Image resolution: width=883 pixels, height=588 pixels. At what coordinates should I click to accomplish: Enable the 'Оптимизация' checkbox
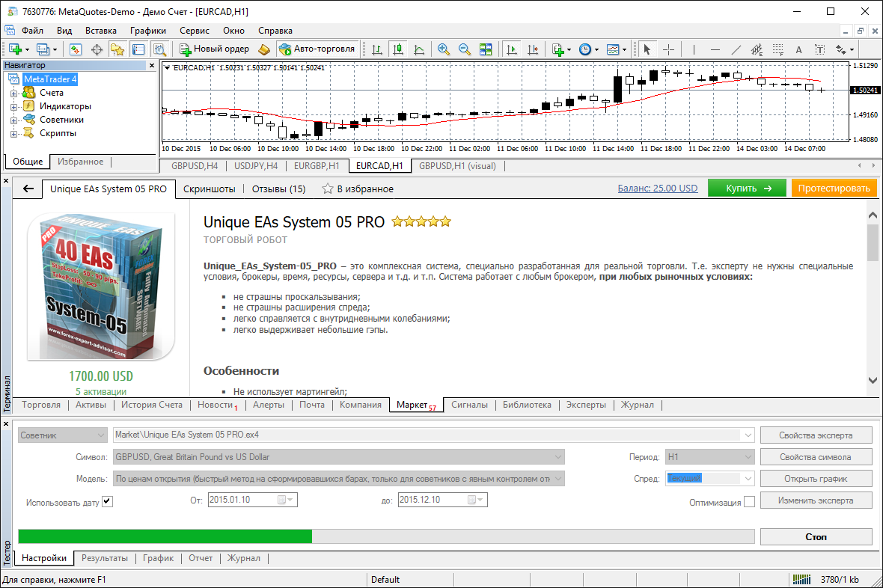(749, 502)
